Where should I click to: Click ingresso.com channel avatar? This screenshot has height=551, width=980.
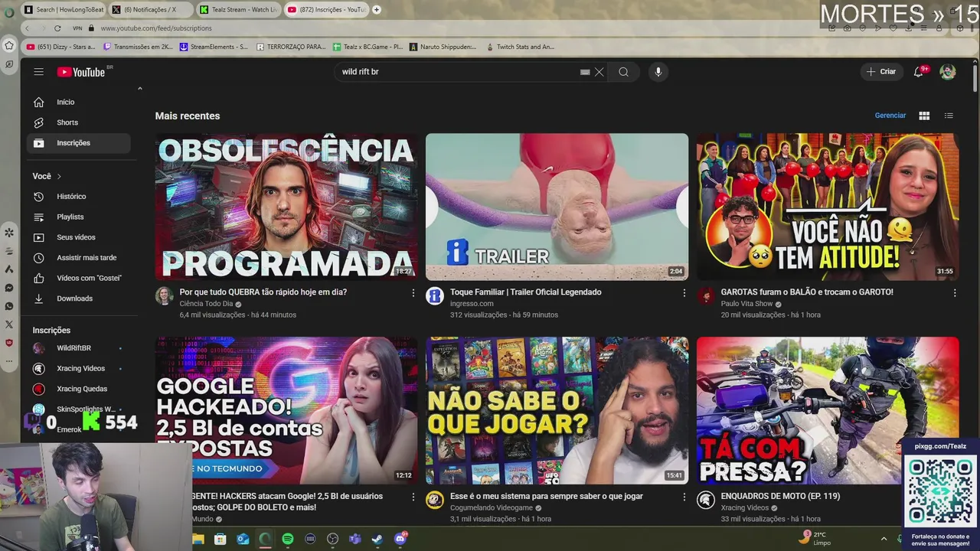coord(435,296)
